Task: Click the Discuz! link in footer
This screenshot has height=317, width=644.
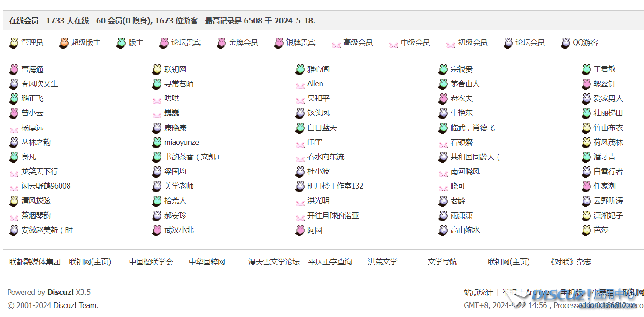Action: pyautogui.click(x=60, y=293)
